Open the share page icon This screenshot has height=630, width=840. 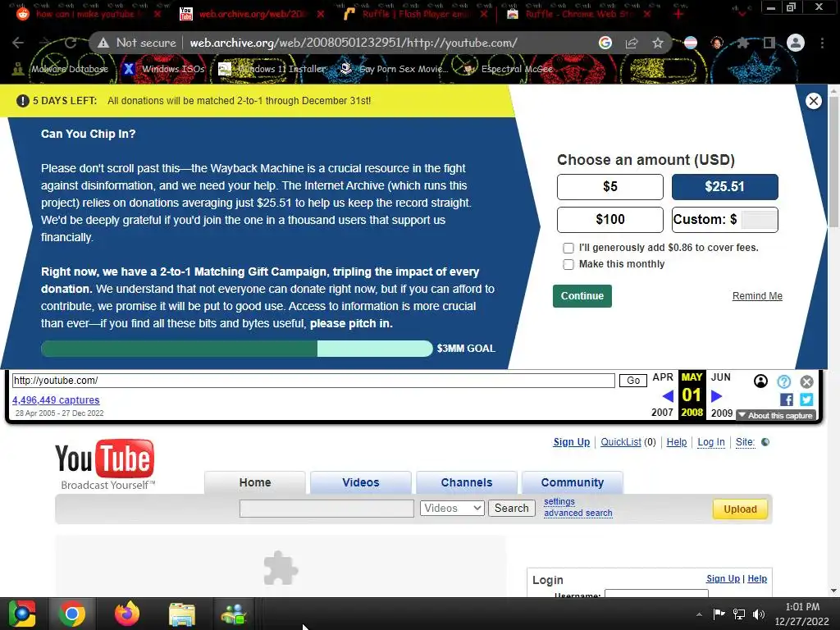pos(632,43)
